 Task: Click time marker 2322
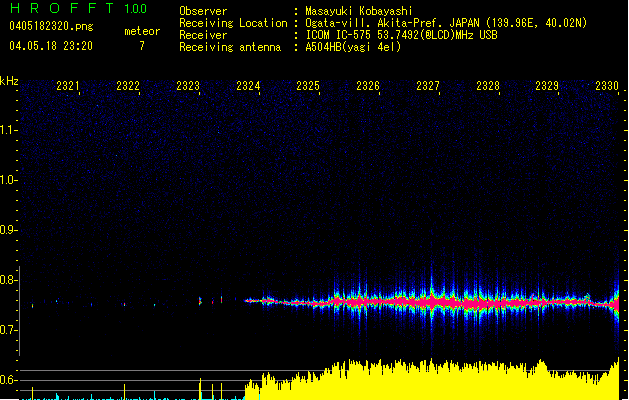tap(128, 86)
